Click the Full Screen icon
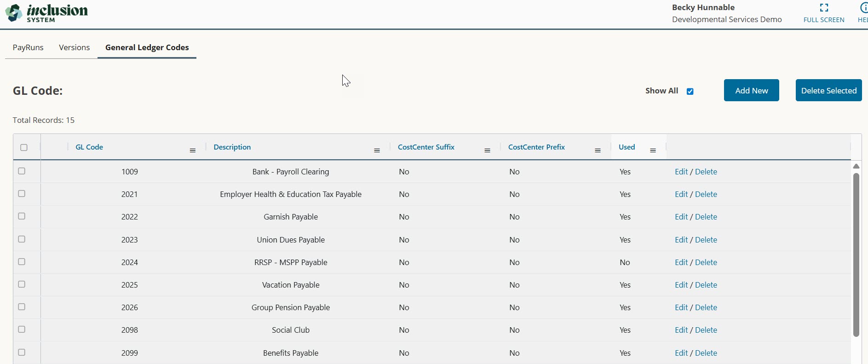 point(824,8)
